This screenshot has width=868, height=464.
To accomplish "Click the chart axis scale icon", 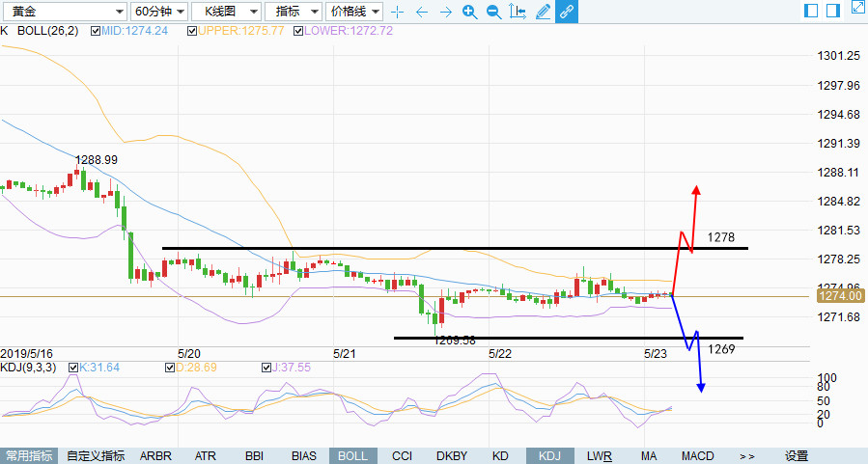I will click(x=518, y=12).
